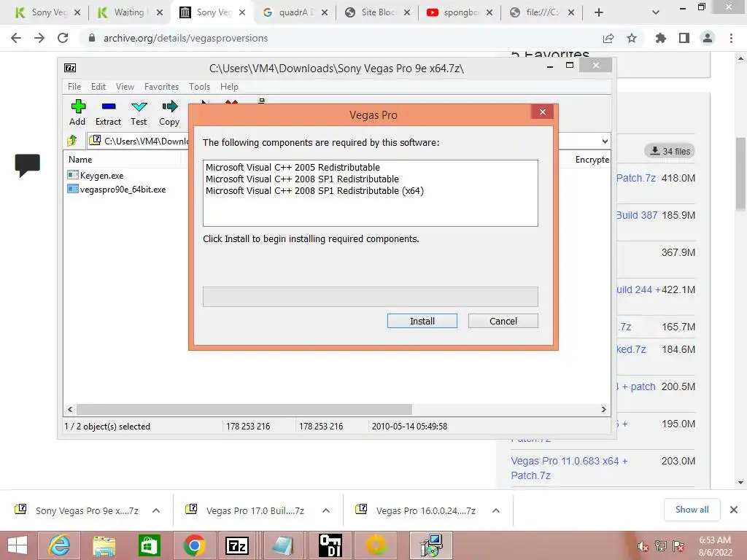Open Chrome from taskbar
This screenshot has height=560, width=747.
[193, 545]
